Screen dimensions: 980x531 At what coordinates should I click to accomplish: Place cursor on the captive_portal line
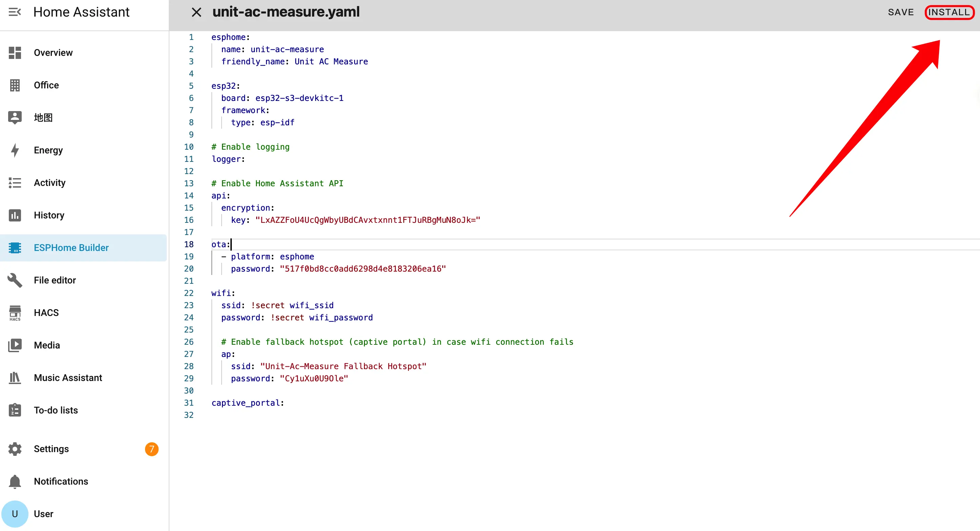click(247, 403)
